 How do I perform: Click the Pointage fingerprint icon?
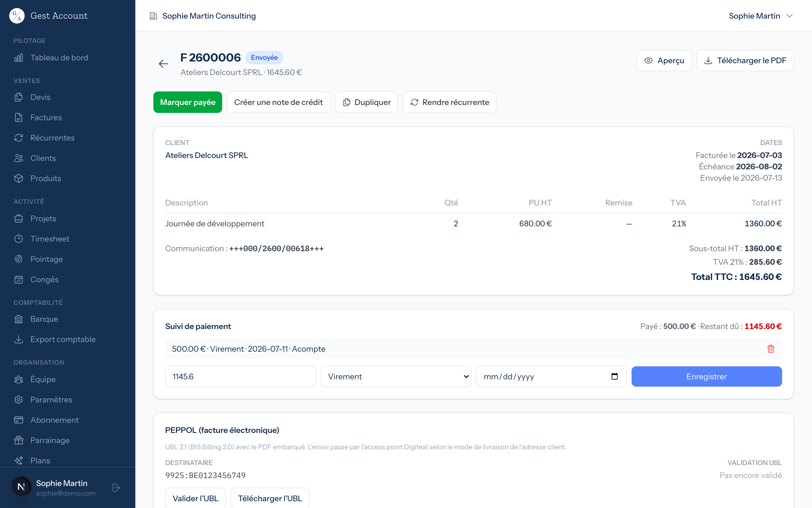(x=19, y=259)
